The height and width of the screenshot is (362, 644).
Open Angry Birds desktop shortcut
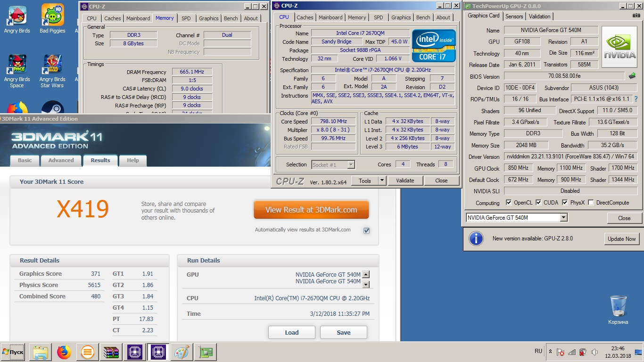17,19
